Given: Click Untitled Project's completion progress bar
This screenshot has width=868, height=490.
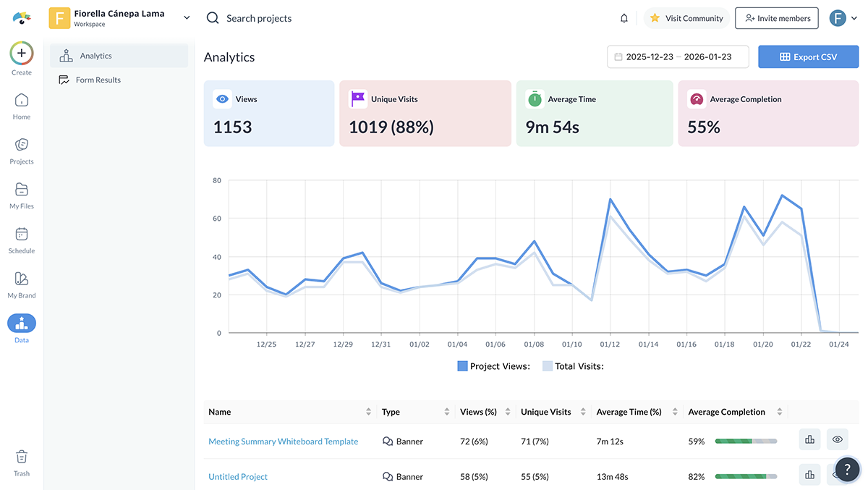Looking at the screenshot, I should coord(745,476).
